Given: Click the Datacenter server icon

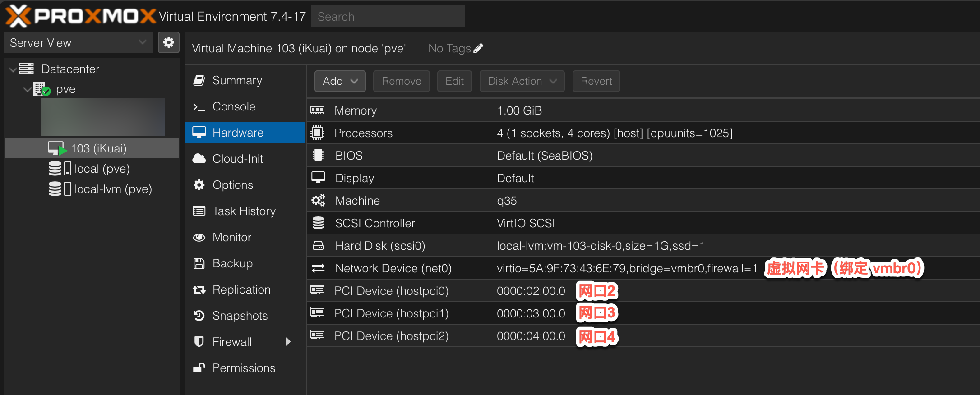Looking at the screenshot, I should (x=27, y=69).
